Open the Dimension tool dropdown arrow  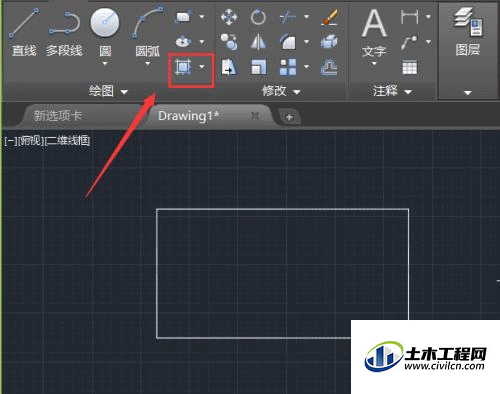click(x=428, y=16)
